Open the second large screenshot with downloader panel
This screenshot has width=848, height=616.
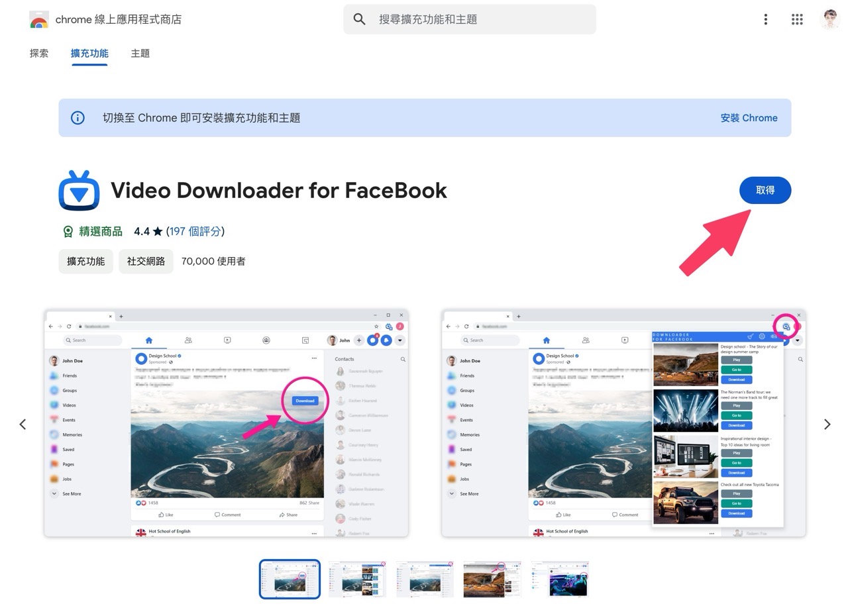623,423
